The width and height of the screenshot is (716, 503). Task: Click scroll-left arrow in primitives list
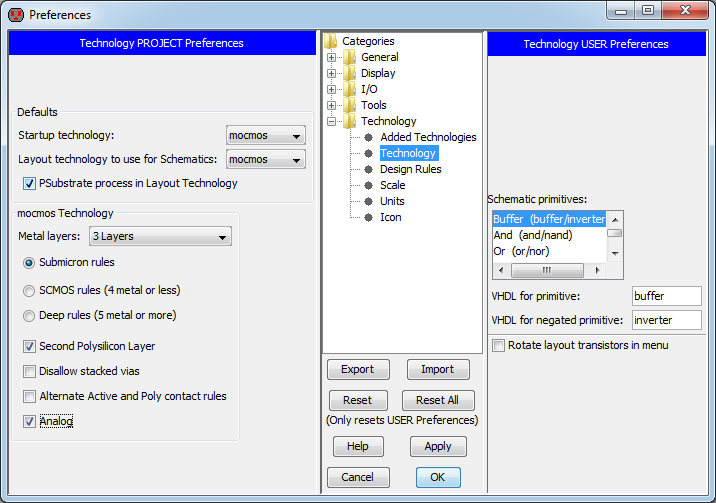tap(501, 270)
